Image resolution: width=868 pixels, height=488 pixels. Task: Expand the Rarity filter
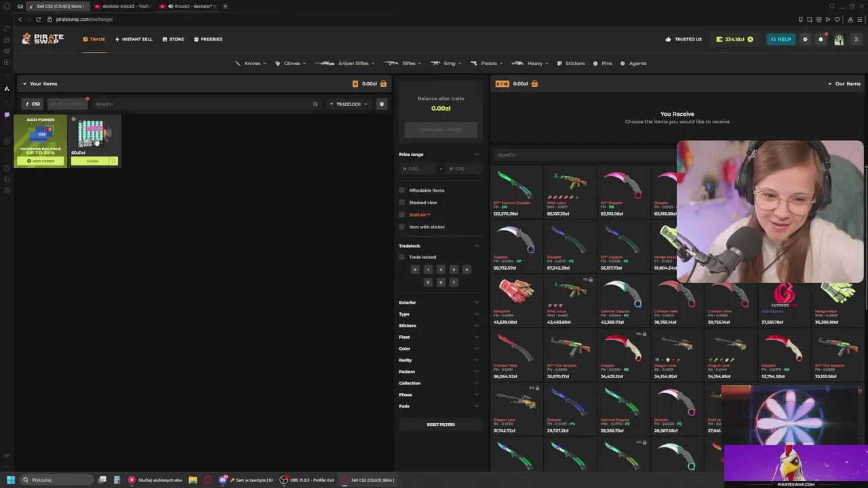(x=439, y=360)
